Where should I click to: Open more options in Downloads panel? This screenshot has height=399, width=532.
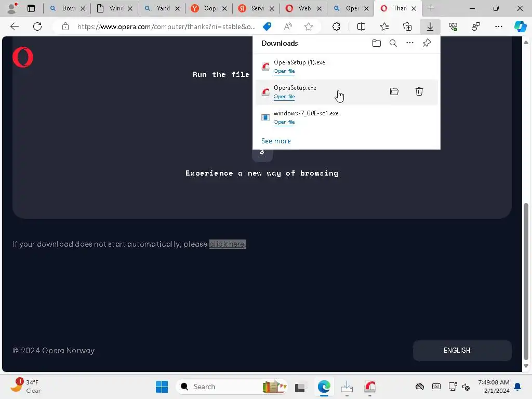point(410,43)
